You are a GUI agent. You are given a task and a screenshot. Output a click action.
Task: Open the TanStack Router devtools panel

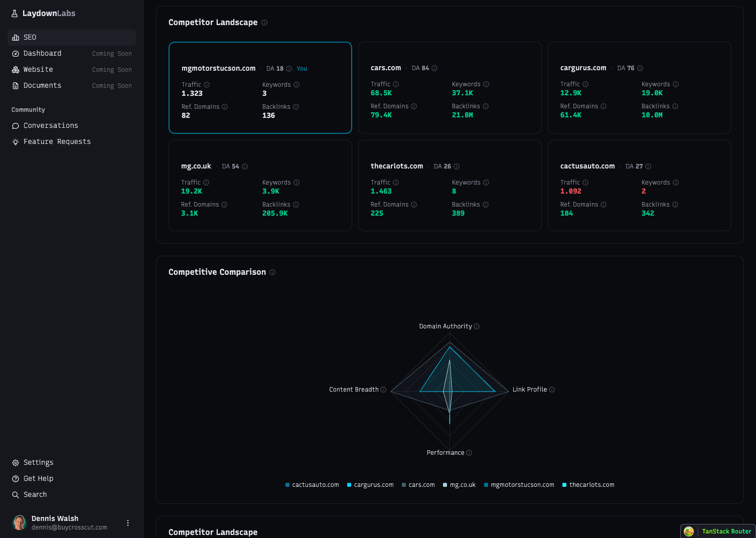coord(718,531)
